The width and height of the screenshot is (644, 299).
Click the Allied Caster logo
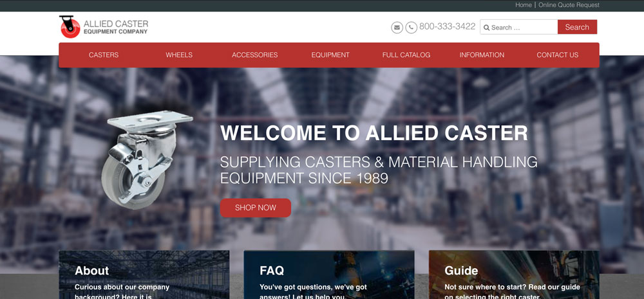coord(104,26)
